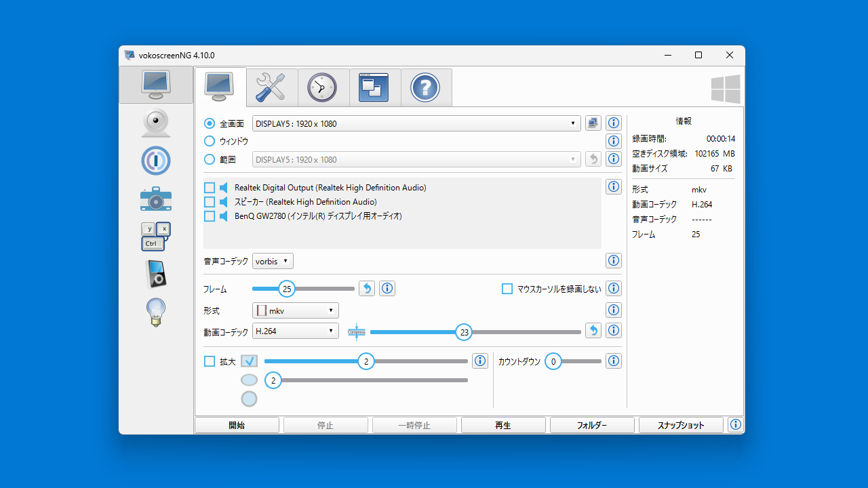
Task: Switch to the help question mark tab
Action: (x=427, y=87)
